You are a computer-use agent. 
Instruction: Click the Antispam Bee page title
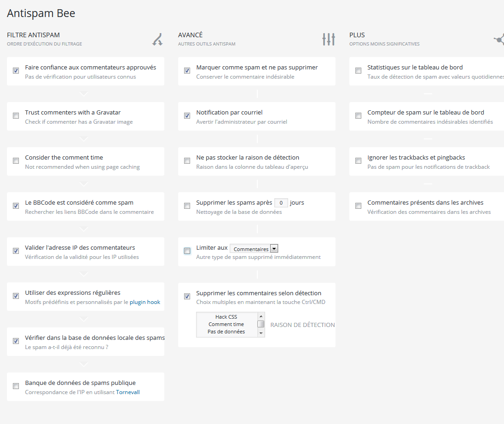pos(41,13)
